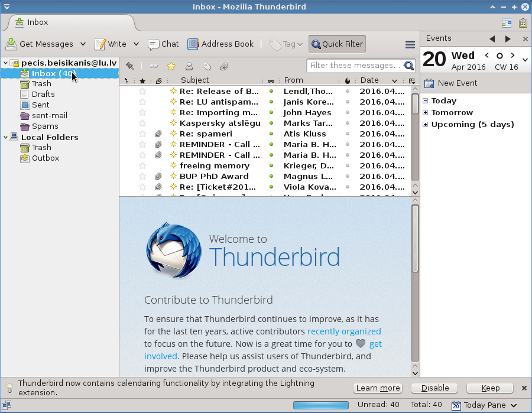Open the Write dropdown arrow
Image resolution: width=532 pixels, height=413 pixels.
tap(136, 44)
